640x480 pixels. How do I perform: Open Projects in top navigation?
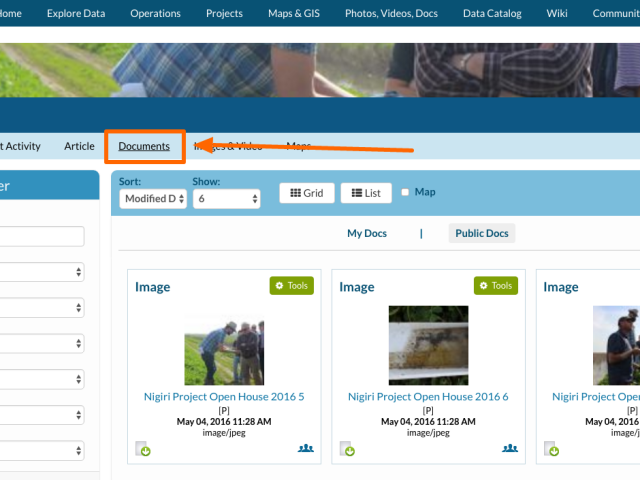click(224, 13)
